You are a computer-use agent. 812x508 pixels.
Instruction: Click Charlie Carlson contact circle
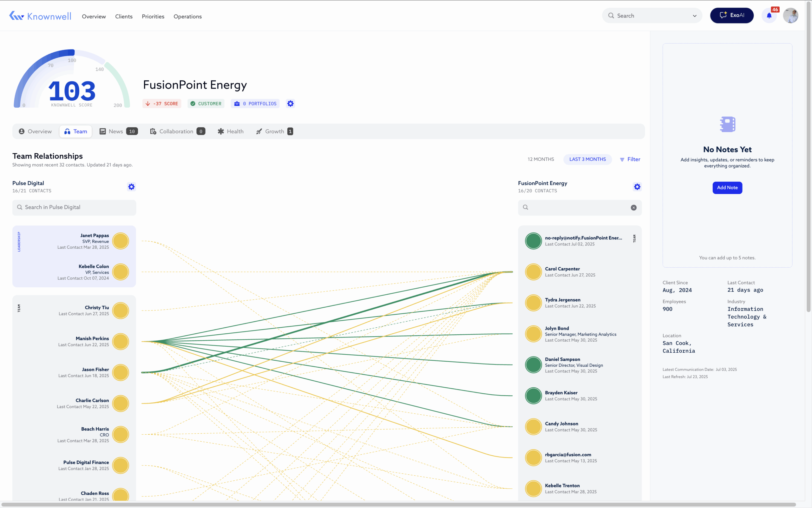pos(121,403)
